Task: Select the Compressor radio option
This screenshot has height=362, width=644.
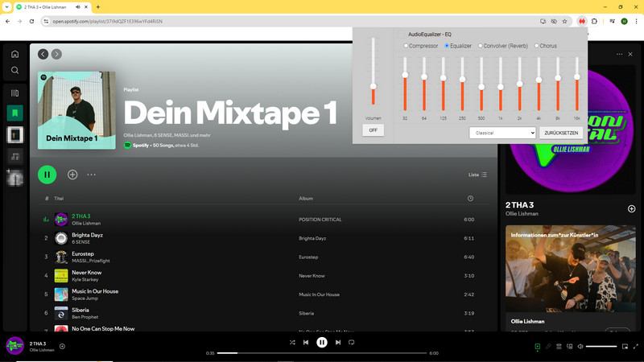Action: (x=406, y=46)
